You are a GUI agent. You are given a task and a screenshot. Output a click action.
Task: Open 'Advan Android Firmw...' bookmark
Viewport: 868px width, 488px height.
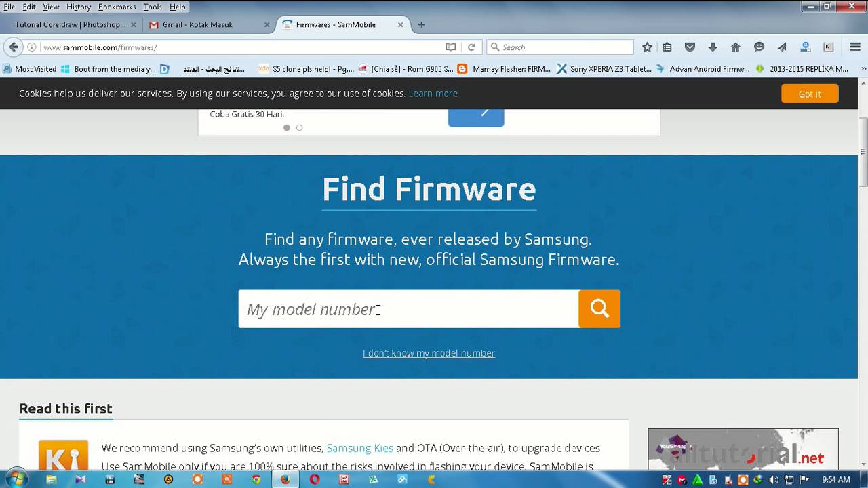pos(703,68)
